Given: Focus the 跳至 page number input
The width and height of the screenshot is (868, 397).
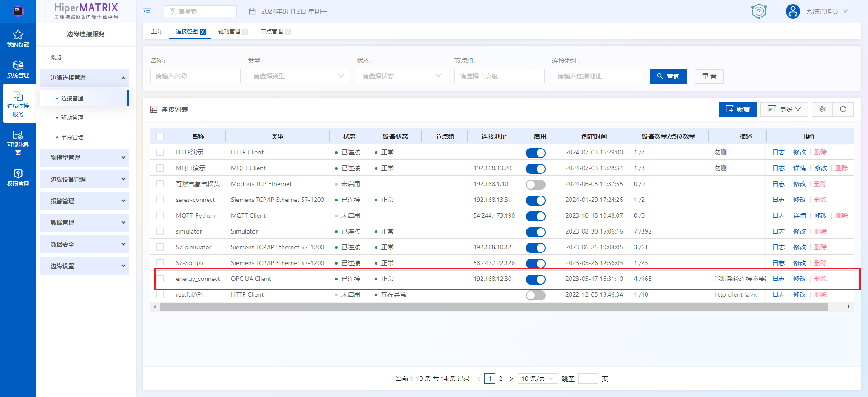Looking at the screenshot, I should [x=588, y=378].
